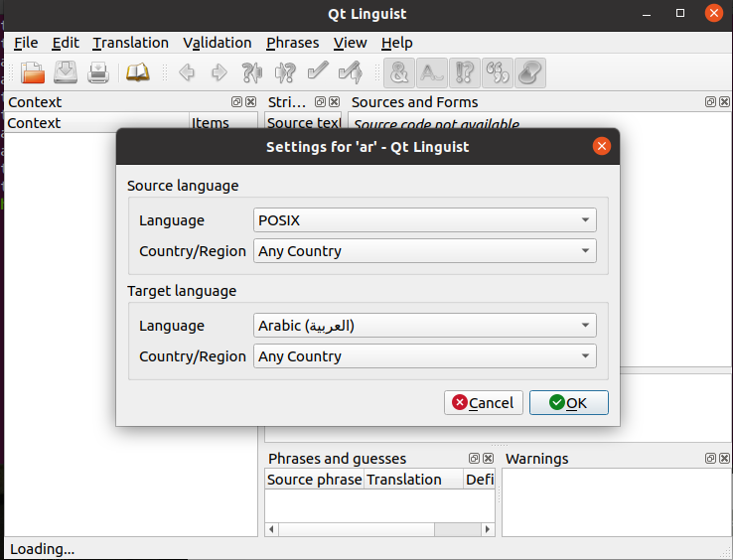Screen dimensions: 733x560
Task: Close the Settings for 'ar' dialog
Action: 602,146
